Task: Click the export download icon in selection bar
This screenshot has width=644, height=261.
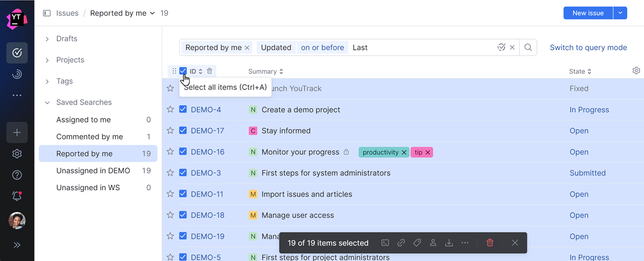Action: (449, 243)
